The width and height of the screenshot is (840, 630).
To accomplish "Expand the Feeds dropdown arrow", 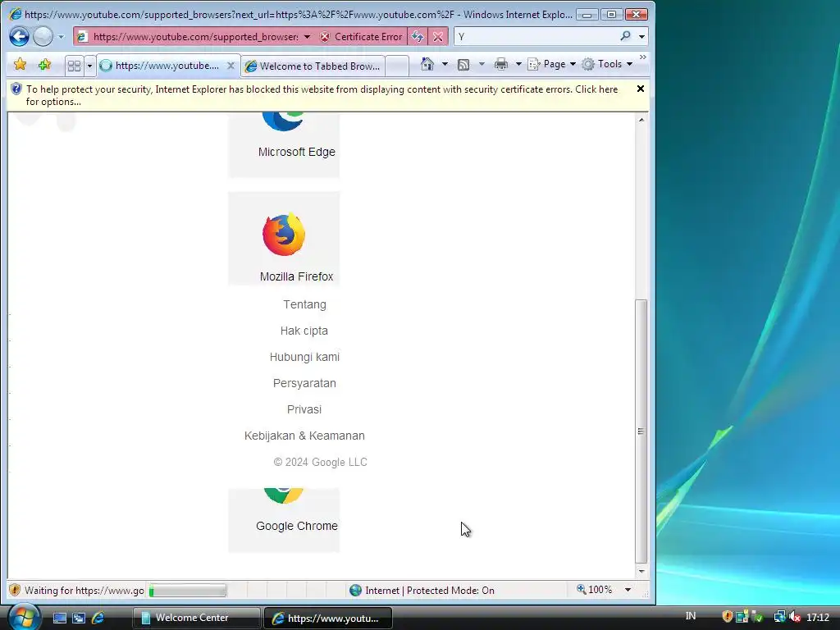I will tap(481, 64).
